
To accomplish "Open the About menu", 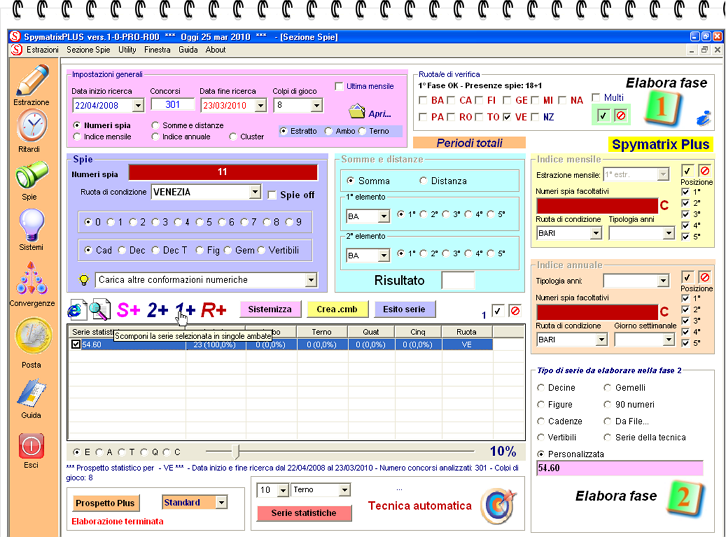I will click(215, 50).
